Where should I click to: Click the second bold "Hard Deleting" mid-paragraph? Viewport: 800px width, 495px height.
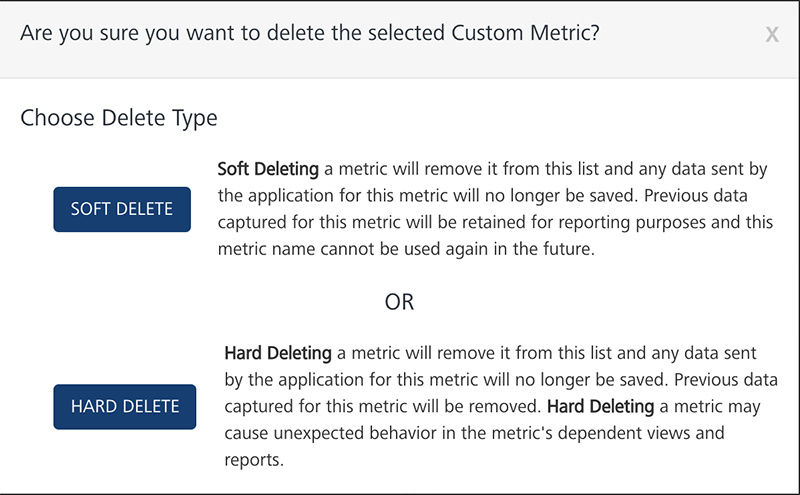tap(601, 407)
